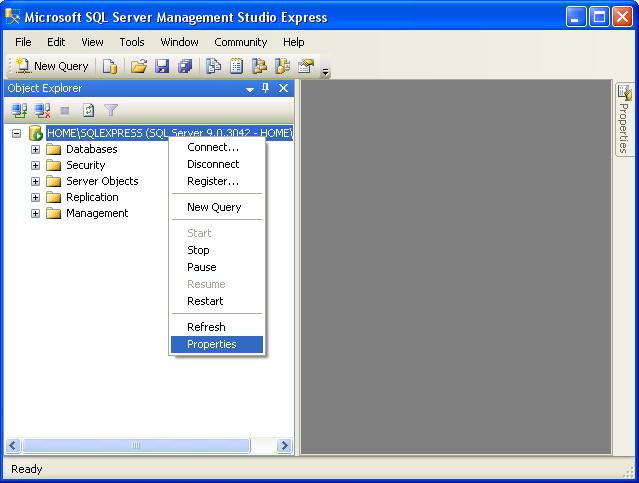Screen dimensions: 639x483
Task: Open the View menu
Action: coord(92,42)
